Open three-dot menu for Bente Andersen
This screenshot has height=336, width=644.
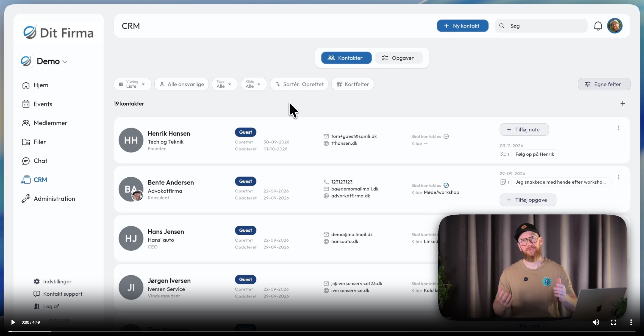click(x=618, y=177)
